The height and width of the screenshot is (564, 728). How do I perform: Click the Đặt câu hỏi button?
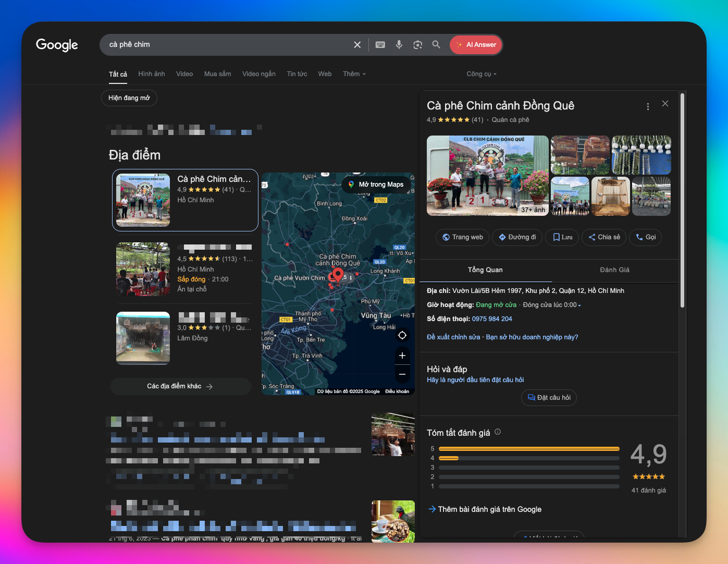549,398
